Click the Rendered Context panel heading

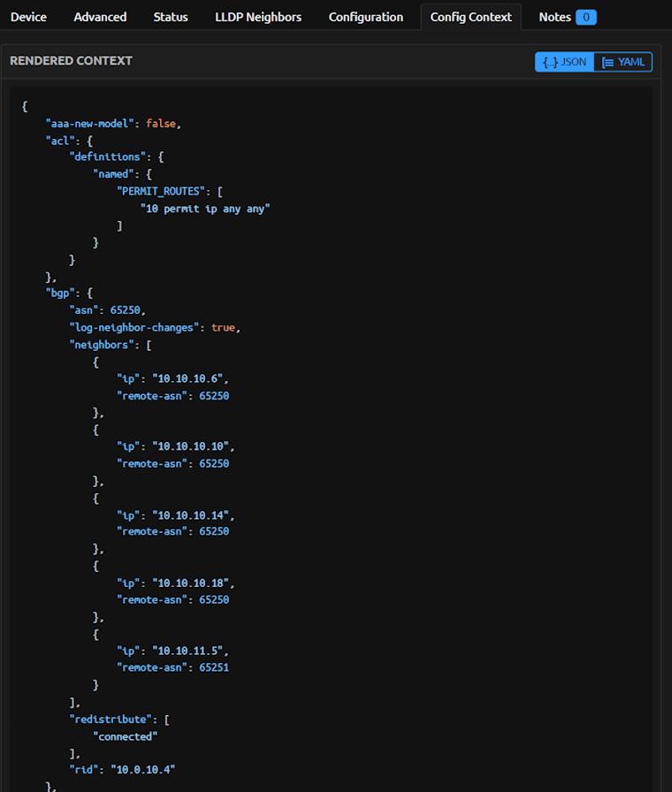[x=71, y=61]
